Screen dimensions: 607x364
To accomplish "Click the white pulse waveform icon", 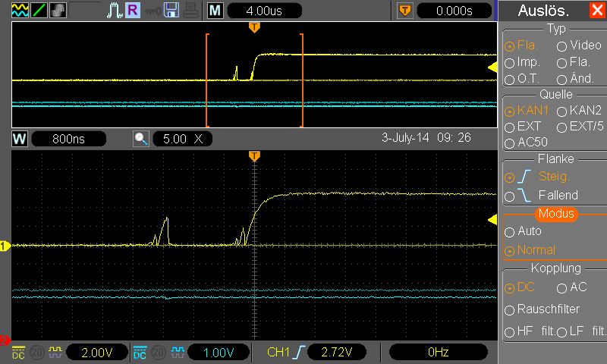I will point(114,11).
